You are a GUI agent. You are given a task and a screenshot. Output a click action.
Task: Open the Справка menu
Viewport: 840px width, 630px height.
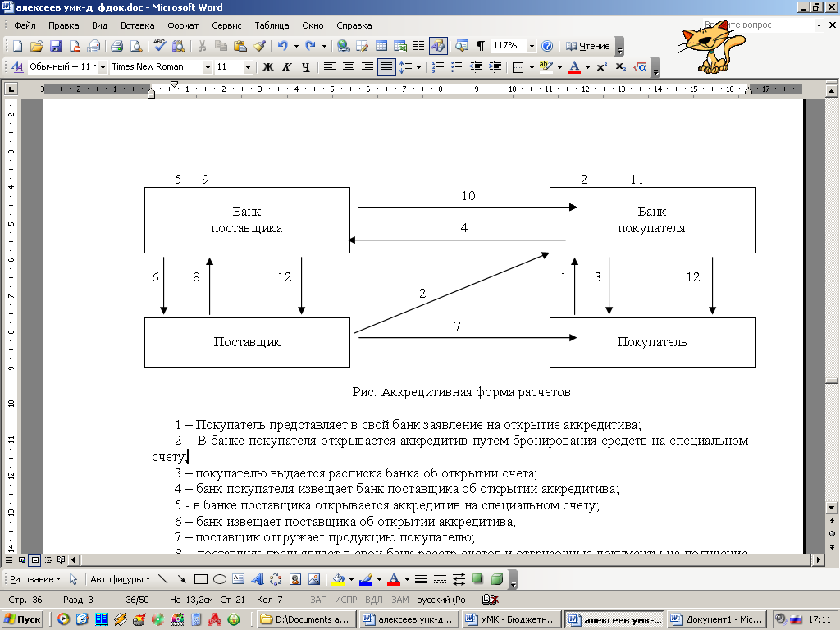(354, 25)
